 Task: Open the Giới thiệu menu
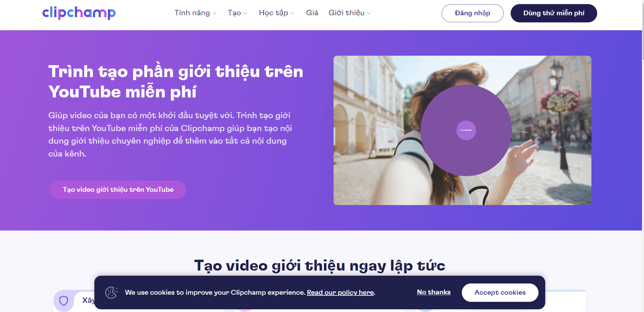[349, 13]
